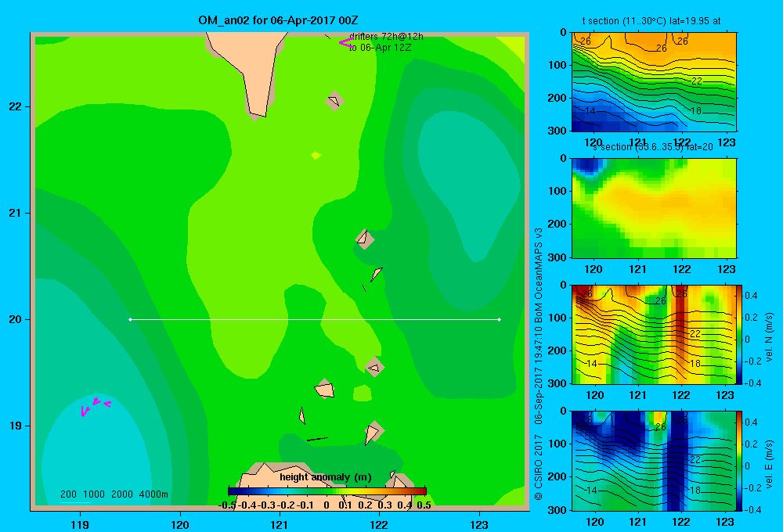Click the vel. N vertical colorbar
783x532 pixels.
click(x=740, y=334)
